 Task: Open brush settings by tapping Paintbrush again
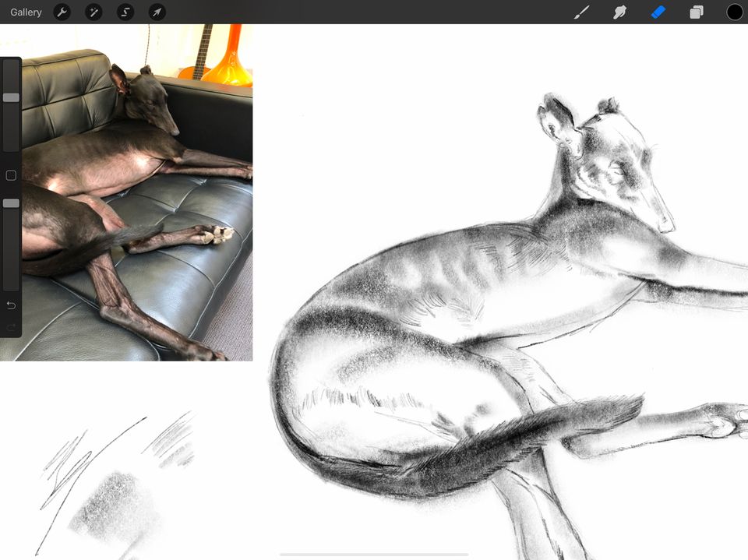coord(580,12)
